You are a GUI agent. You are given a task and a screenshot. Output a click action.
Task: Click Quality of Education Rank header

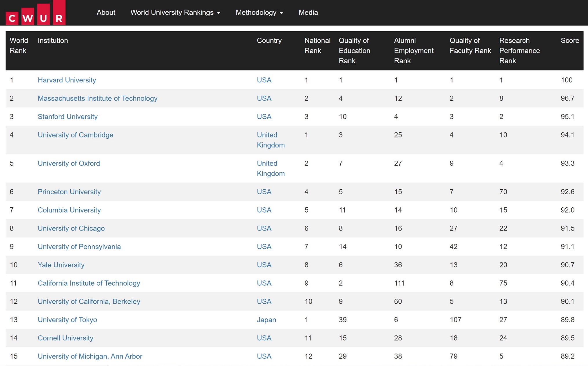coord(355,50)
